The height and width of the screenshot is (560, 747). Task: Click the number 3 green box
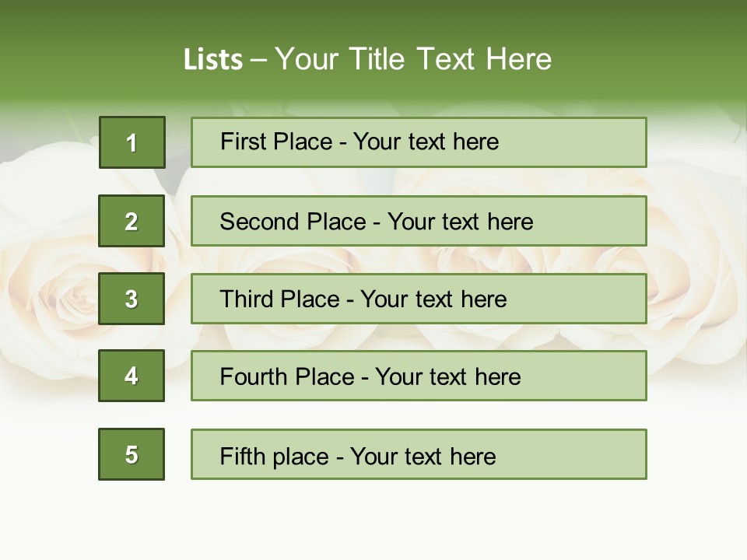point(132,299)
